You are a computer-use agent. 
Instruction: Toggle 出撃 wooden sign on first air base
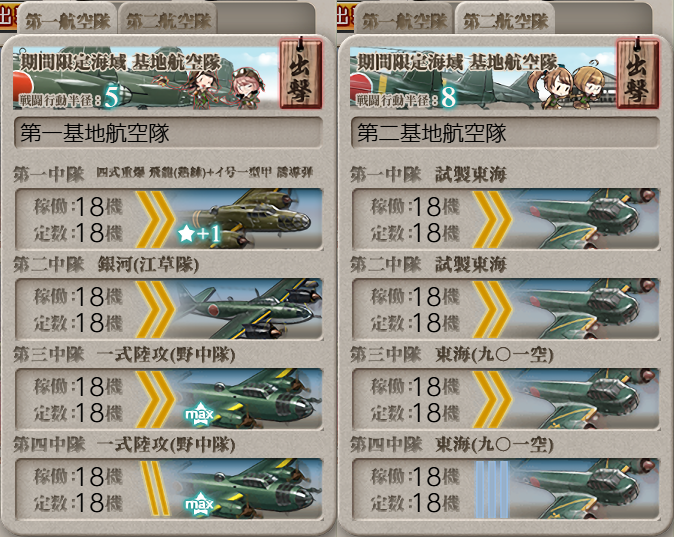[300, 73]
